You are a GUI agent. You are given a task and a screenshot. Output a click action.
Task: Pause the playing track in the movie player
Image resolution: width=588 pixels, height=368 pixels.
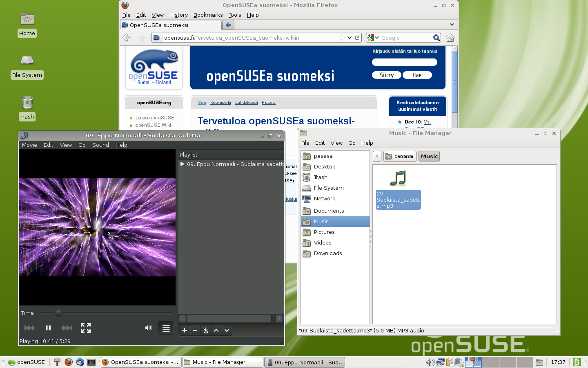pos(48,328)
